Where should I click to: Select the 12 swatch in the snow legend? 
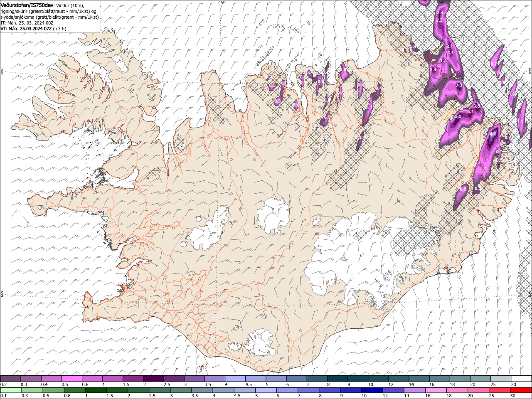click(399, 379)
